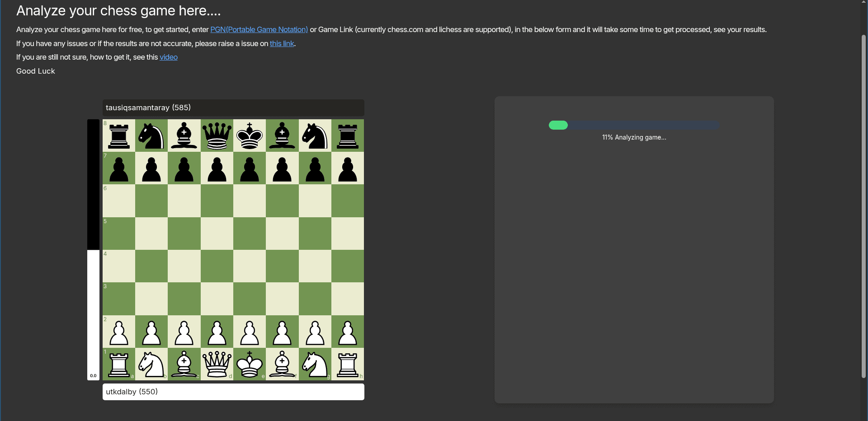Click the white king on e1

pos(249,365)
